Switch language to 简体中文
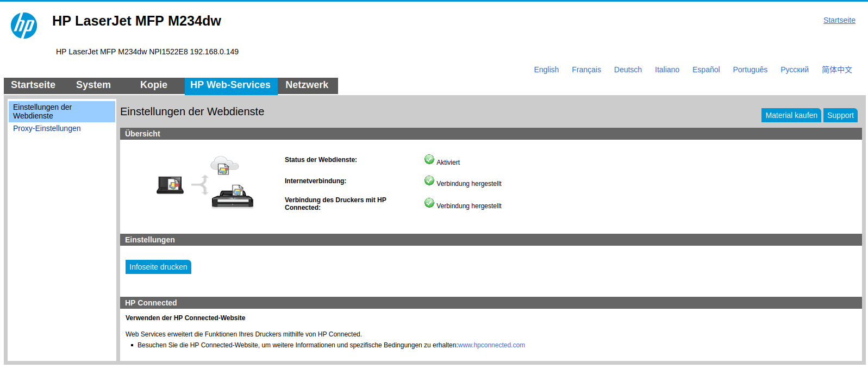 (x=837, y=70)
